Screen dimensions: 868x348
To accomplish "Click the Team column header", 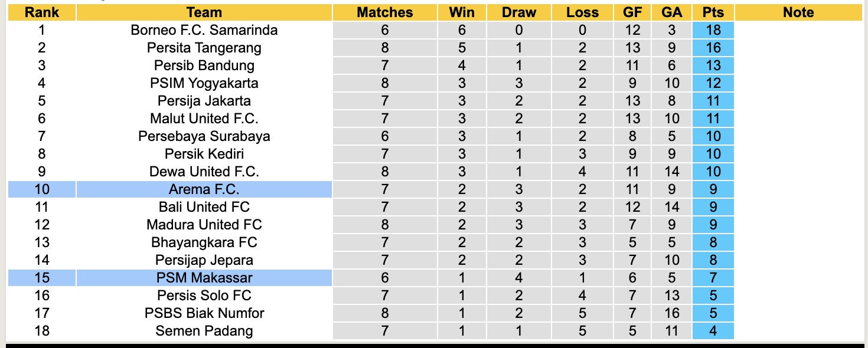I will [x=204, y=12].
